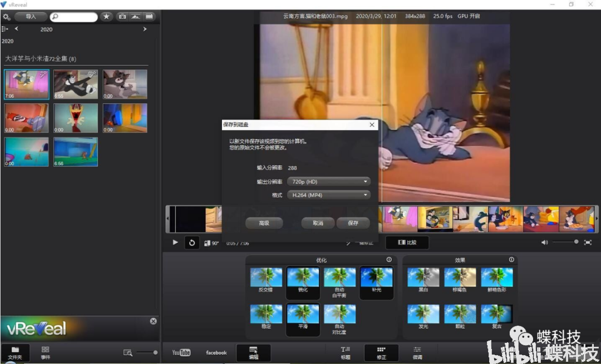Click the 高级 advanced button
Image resolution: width=601 pixels, height=364 pixels.
[x=264, y=223]
